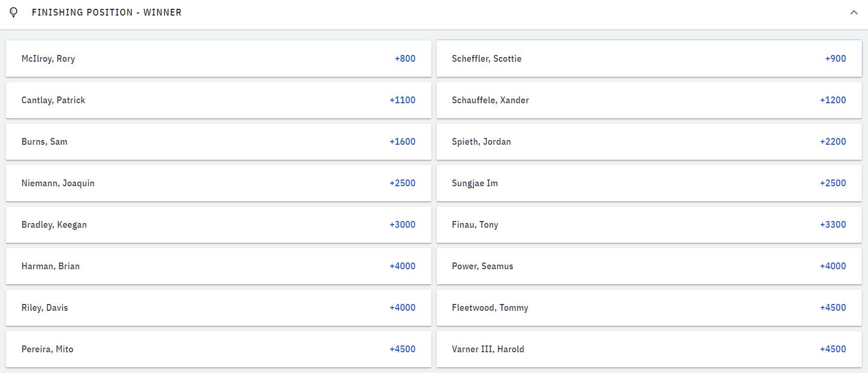Pick Niemann, Joaquin +2500 odds
The image size is (868, 373).
click(218, 183)
